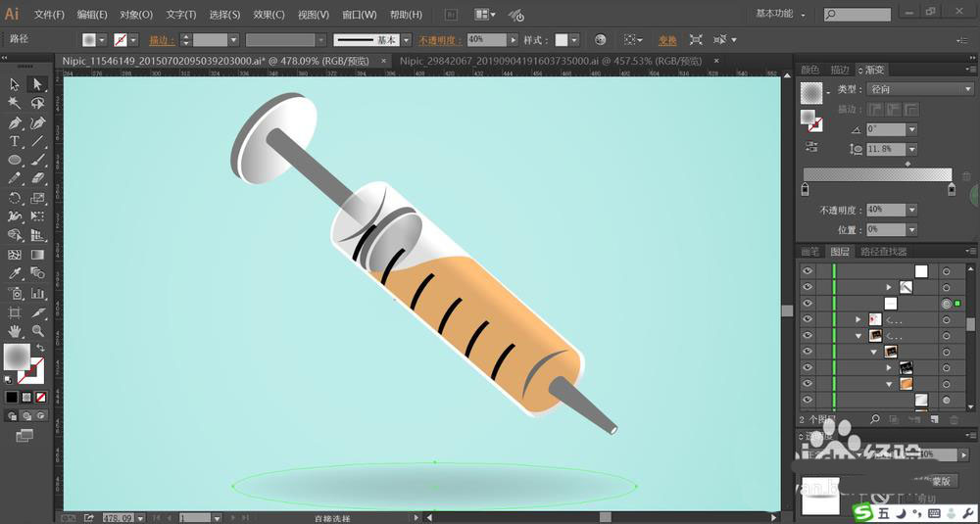The image size is (980, 524).
Task: Click the gradient bar in Gradient panel
Action: point(877,174)
